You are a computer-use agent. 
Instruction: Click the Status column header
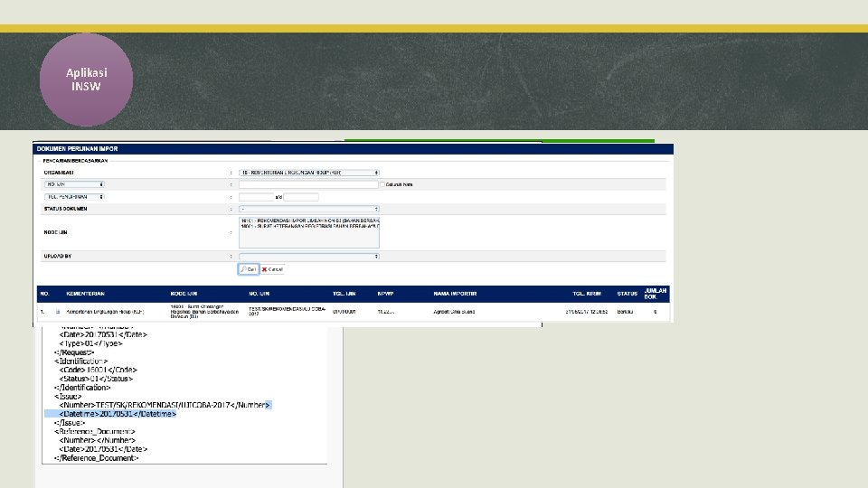click(627, 294)
